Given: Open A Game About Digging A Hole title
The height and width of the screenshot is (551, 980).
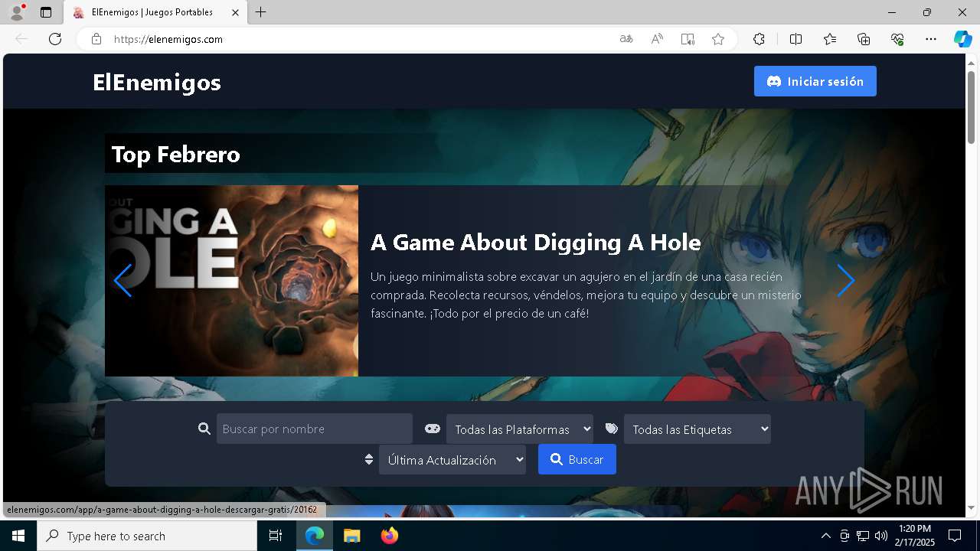Looking at the screenshot, I should 536,242.
